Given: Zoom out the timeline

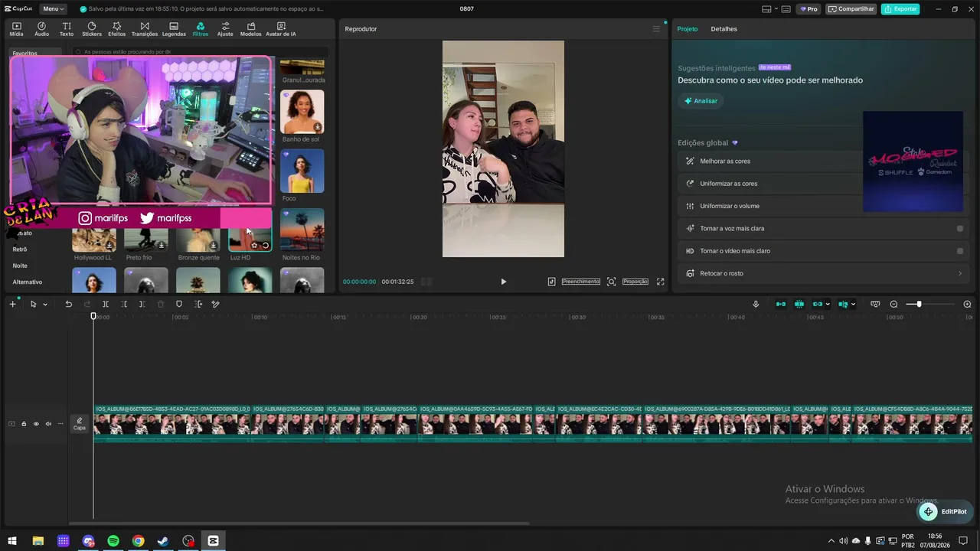Looking at the screenshot, I should pos(893,304).
